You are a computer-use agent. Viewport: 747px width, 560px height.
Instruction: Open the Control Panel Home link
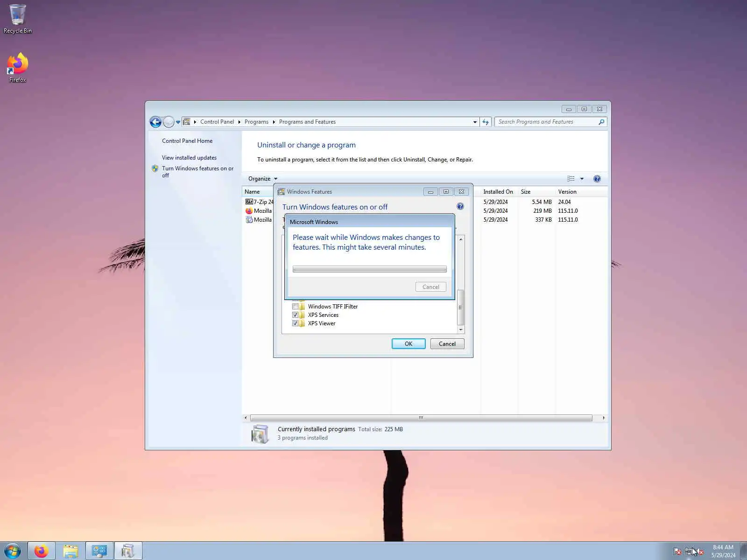[x=187, y=141]
